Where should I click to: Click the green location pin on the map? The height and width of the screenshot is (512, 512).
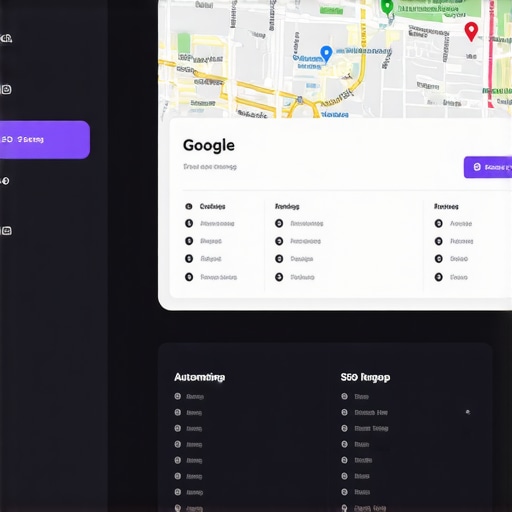coord(387,7)
